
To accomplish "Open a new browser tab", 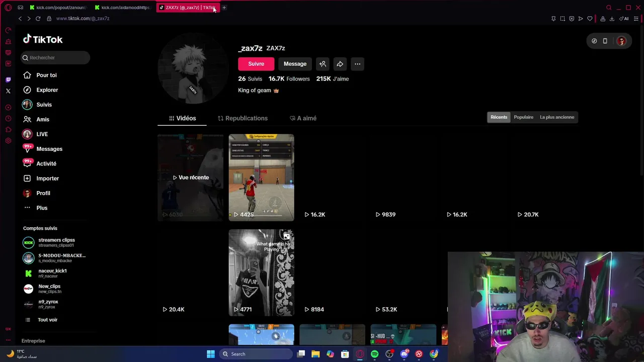I will [224, 8].
